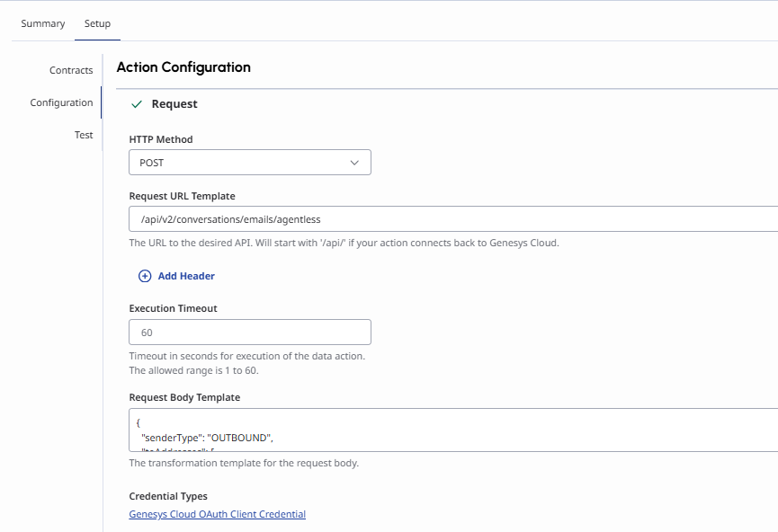The height and width of the screenshot is (532, 778).
Task: Click the Execution Timeout label text
Action: [173, 308]
